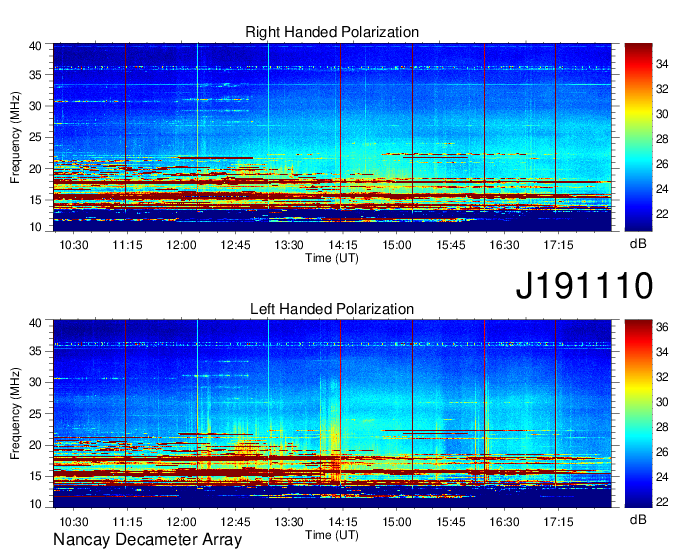Image resolution: width=680 pixels, height=552 pixels.
Task: Click the "40" frequency tick on right-handed plot
Action: pyautogui.click(x=35, y=46)
